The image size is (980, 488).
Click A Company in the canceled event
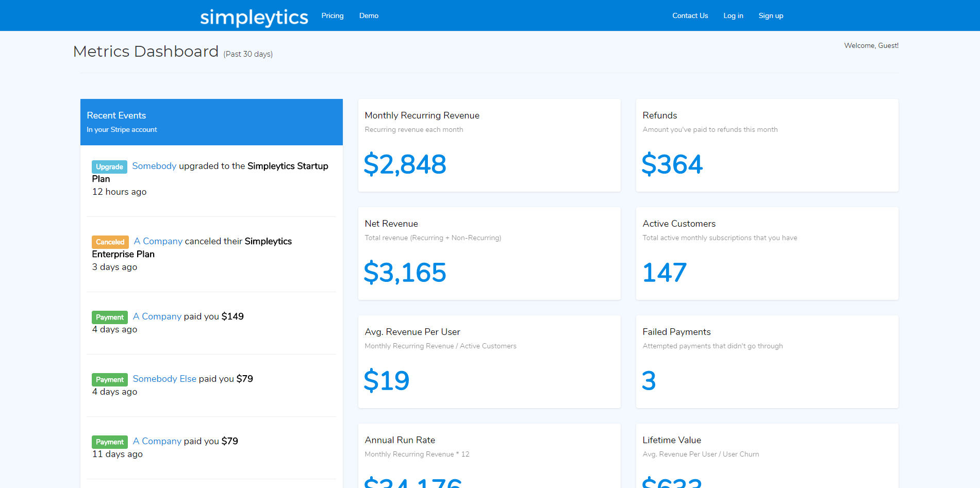pyautogui.click(x=158, y=241)
